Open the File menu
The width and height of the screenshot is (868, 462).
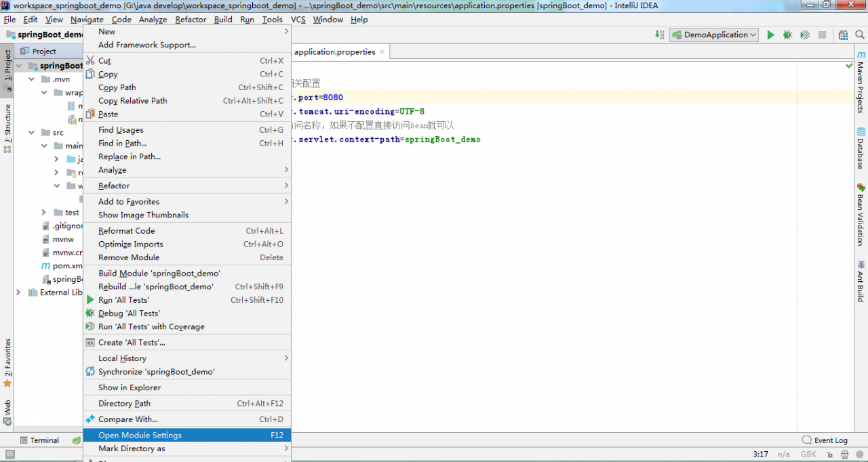click(9, 20)
